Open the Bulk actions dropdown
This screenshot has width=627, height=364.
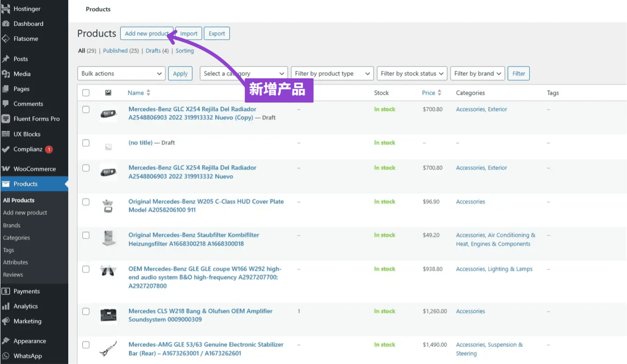121,73
